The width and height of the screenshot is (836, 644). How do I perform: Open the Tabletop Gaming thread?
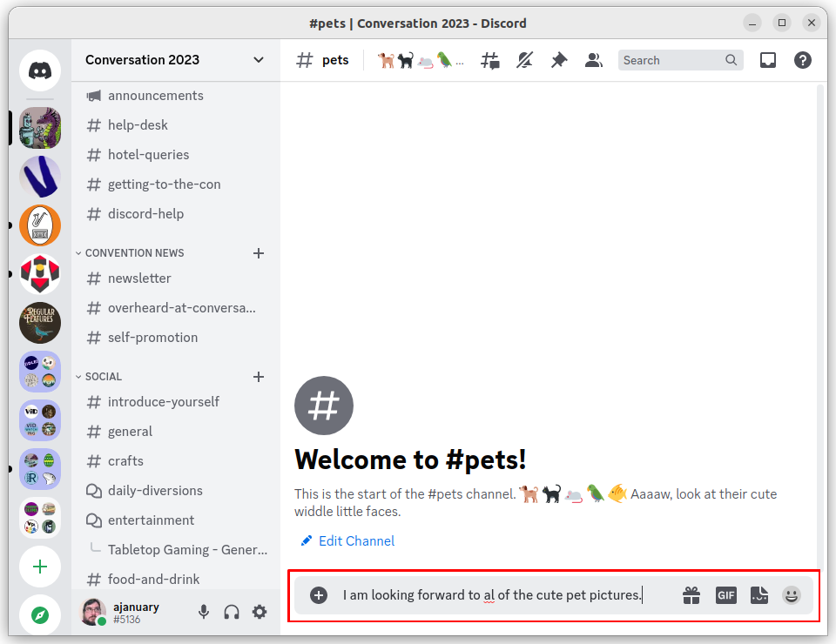click(187, 550)
